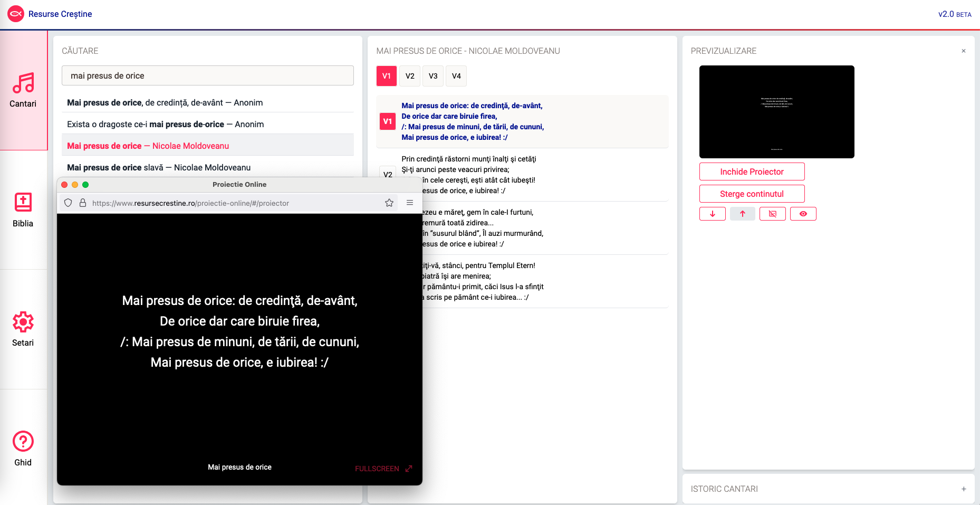
Task: Select verse tab V3
Action: (433, 76)
